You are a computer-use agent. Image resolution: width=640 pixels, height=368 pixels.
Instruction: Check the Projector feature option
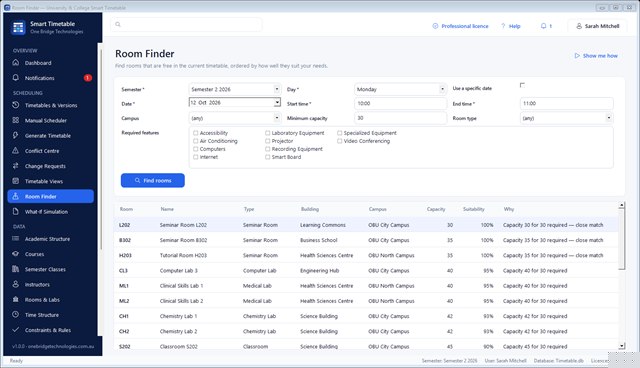coord(267,141)
